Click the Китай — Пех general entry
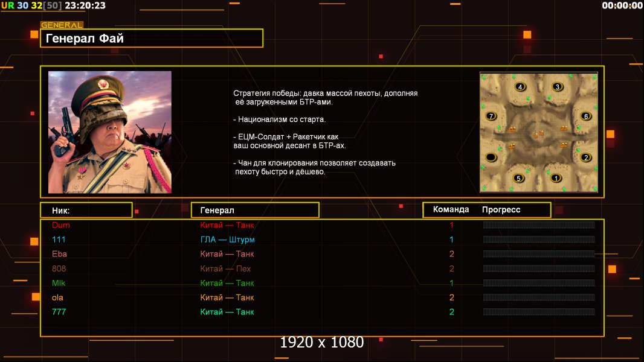Image resolution: width=644 pixels, height=362 pixels. point(225,268)
